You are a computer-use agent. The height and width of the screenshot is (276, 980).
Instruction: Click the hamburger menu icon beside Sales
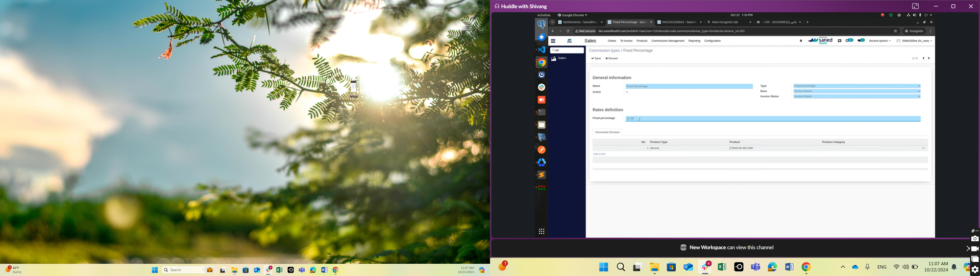(553, 41)
